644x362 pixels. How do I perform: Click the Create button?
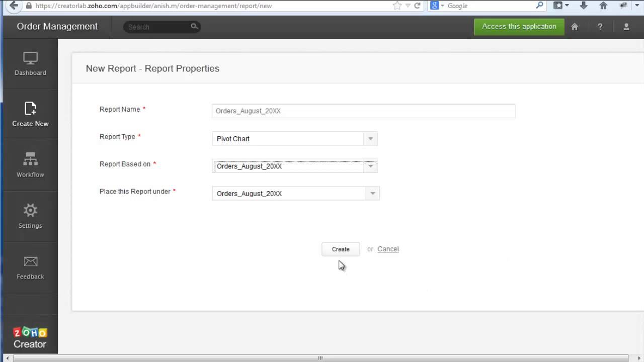(x=341, y=249)
